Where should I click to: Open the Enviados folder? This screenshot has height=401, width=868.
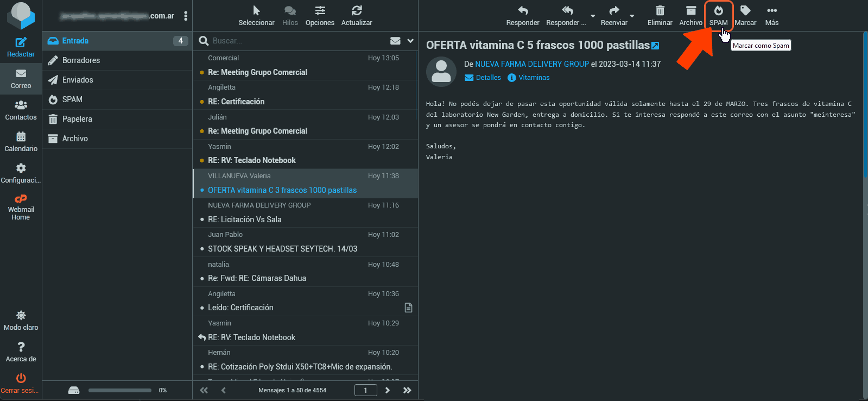coord(117,80)
